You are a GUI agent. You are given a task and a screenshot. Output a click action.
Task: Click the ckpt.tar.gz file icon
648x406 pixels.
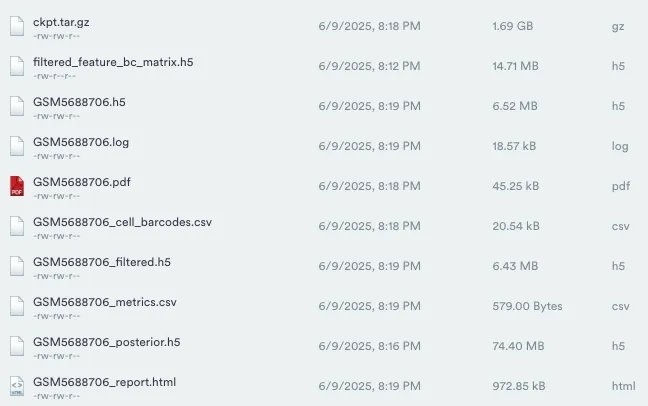pyautogui.click(x=17, y=26)
